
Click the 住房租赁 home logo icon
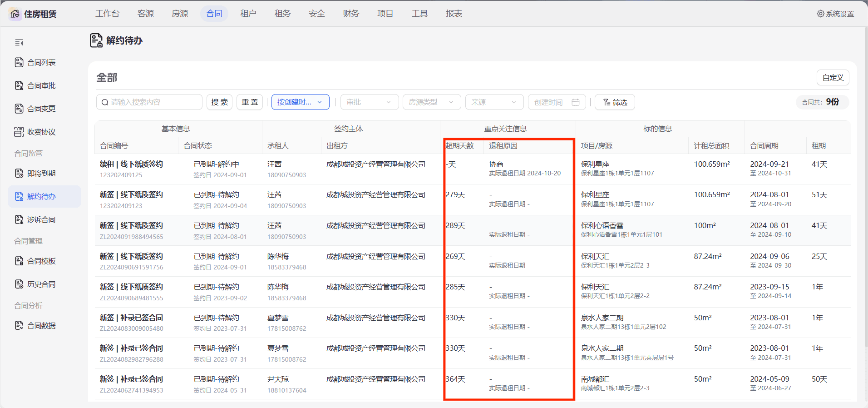tap(15, 14)
